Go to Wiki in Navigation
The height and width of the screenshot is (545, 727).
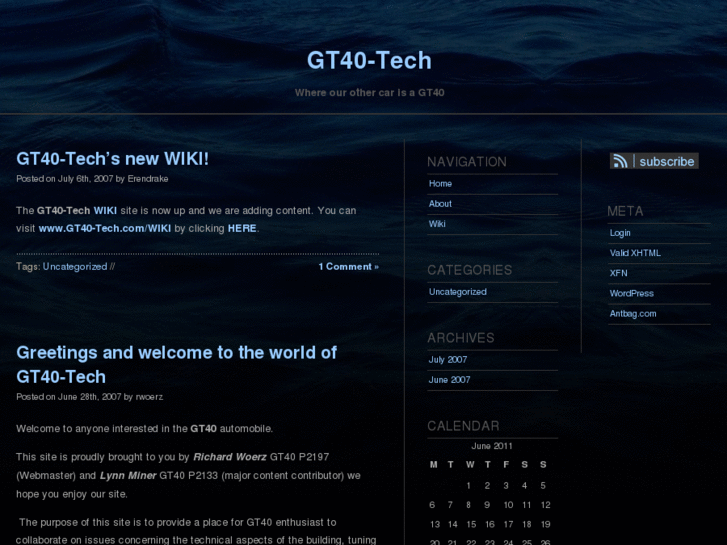437,224
